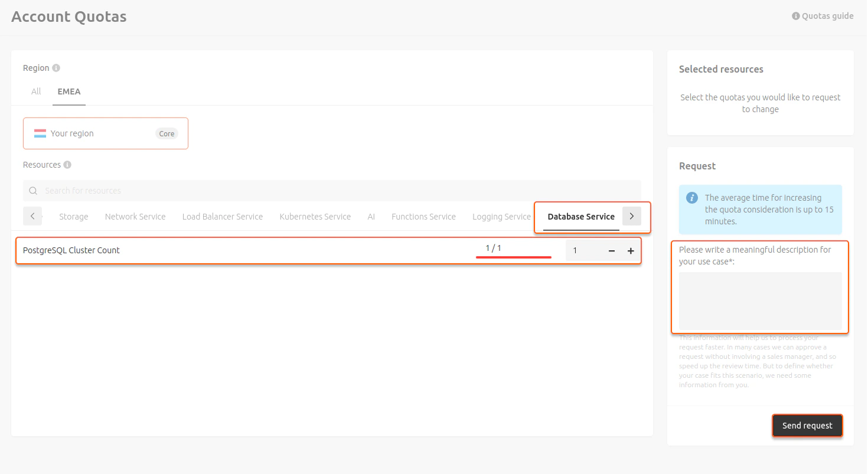Select the Storage category

73,217
